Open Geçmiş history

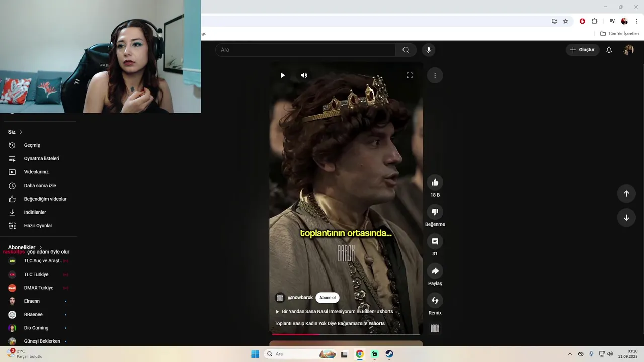click(x=39, y=145)
